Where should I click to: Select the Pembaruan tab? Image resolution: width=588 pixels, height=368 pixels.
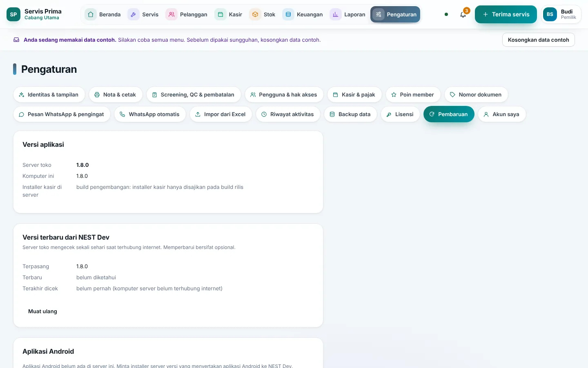(449, 114)
